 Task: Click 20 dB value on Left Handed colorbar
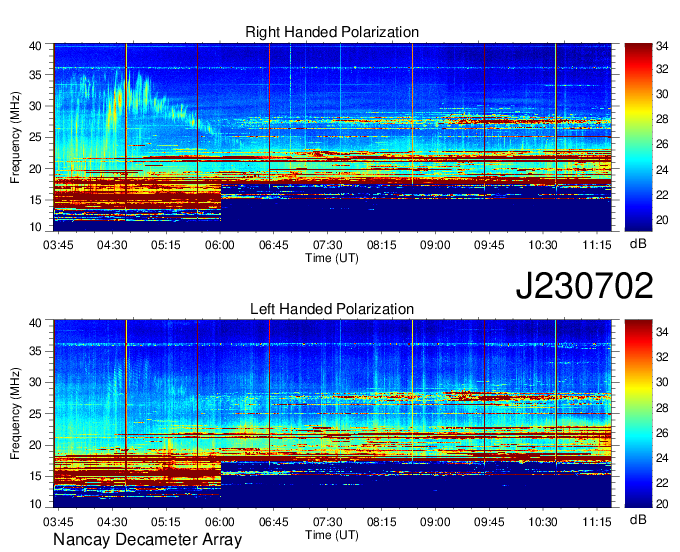[x=662, y=503]
